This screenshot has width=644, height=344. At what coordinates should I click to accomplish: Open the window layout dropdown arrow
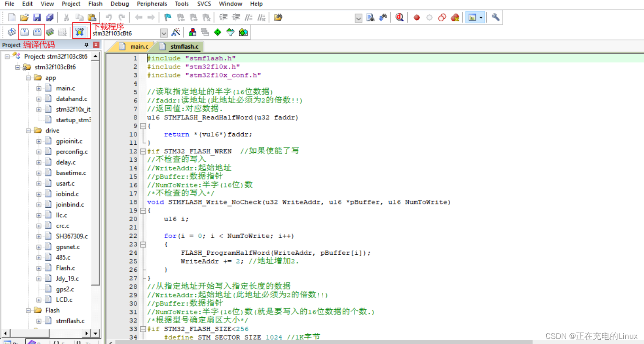click(x=481, y=17)
